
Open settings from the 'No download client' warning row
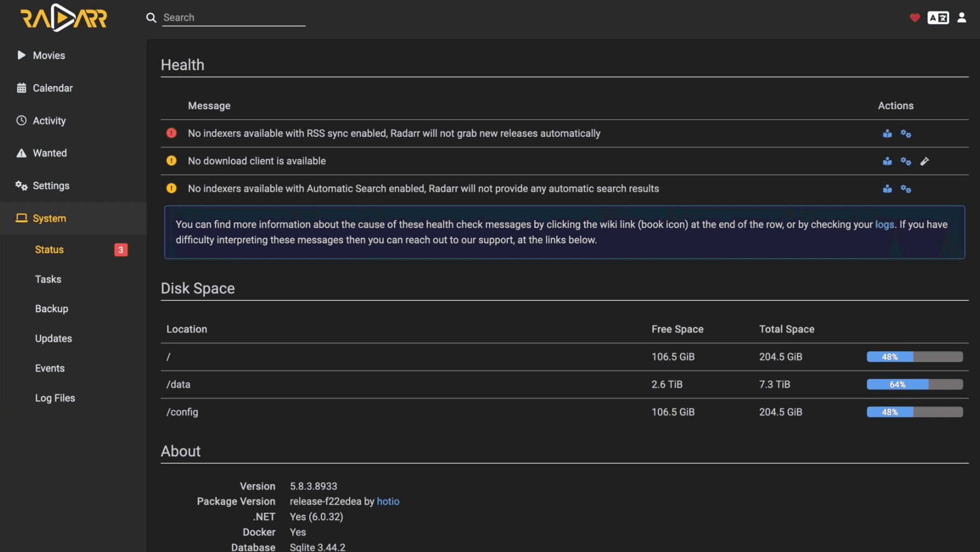click(x=907, y=161)
